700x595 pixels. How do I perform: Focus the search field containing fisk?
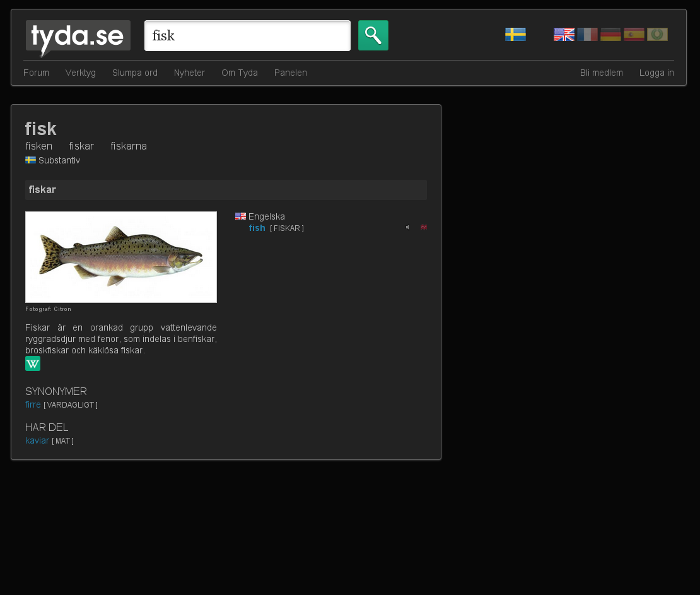(247, 36)
